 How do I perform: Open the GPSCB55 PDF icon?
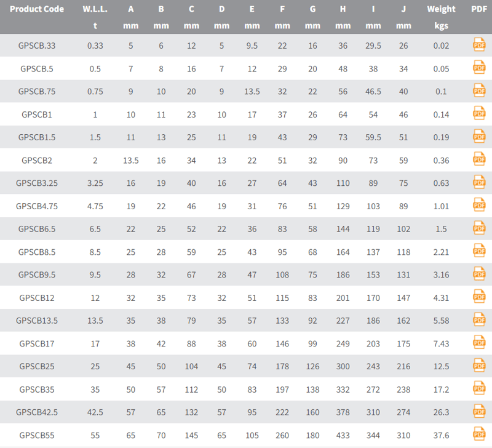click(479, 434)
